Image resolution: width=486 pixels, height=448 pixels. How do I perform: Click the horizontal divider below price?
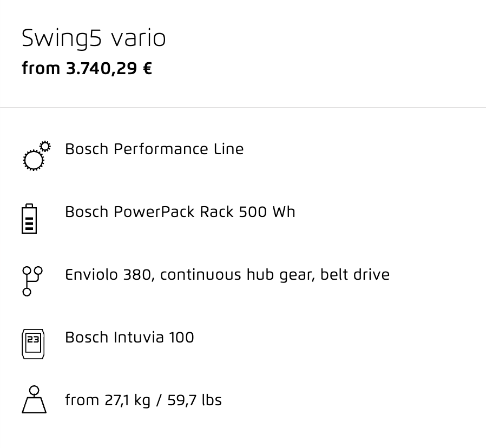[x=243, y=108]
